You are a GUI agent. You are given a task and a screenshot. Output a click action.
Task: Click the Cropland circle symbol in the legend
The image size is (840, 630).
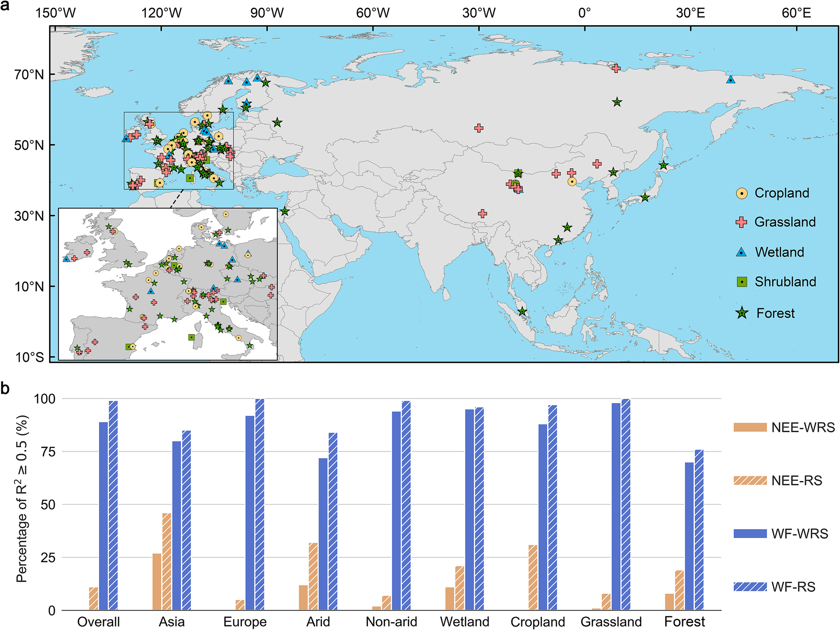(x=742, y=193)
